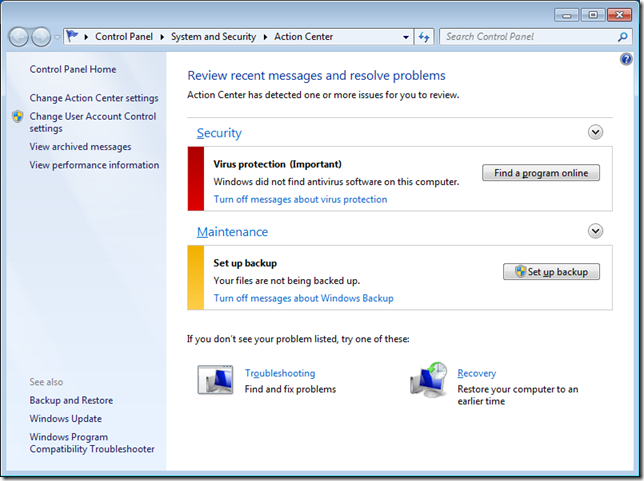Open View archived messages

coord(80,146)
